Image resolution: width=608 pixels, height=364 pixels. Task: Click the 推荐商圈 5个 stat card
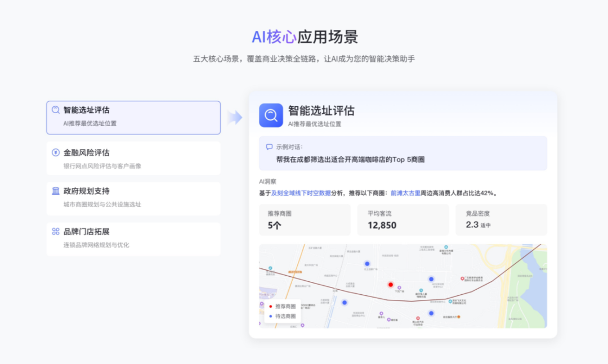coord(305,220)
